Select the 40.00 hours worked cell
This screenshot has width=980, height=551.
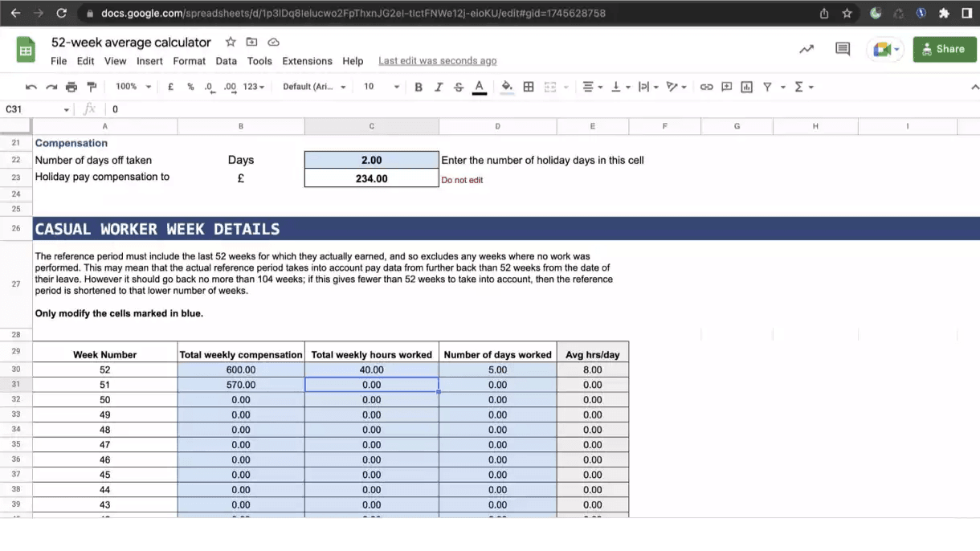point(371,369)
